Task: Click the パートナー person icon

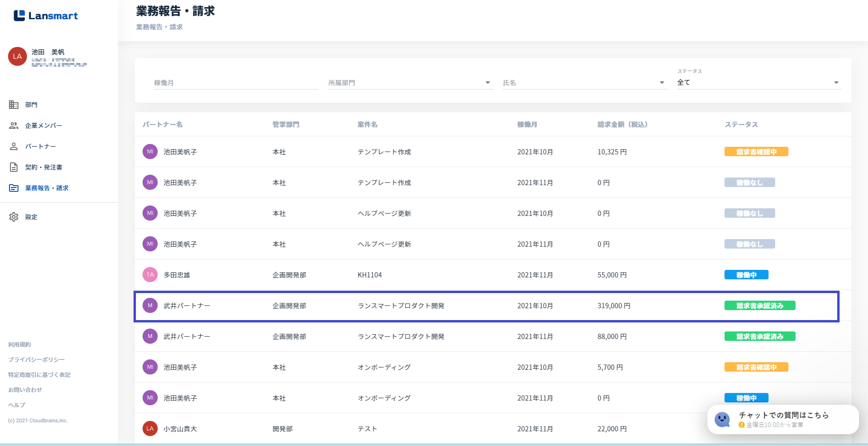Action: tap(14, 146)
